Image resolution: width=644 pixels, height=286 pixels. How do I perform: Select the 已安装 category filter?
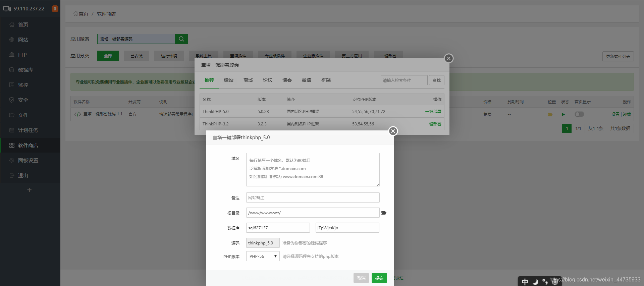tap(137, 56)
